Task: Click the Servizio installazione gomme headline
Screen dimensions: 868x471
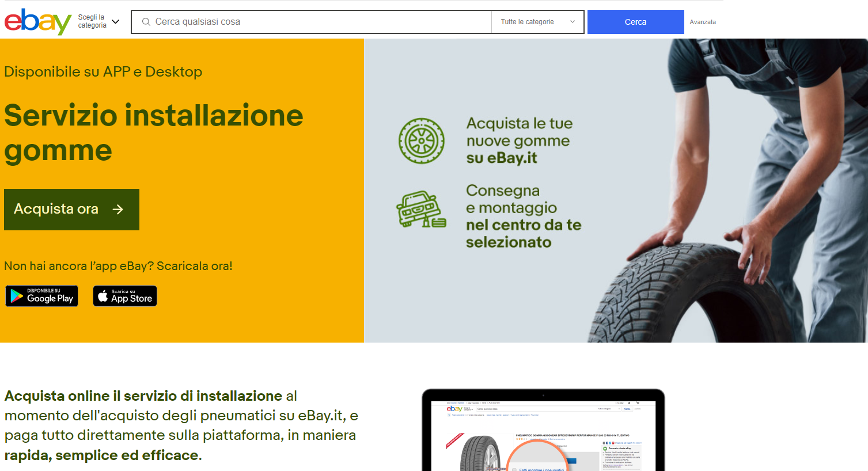Action: (x=154, y=132)
